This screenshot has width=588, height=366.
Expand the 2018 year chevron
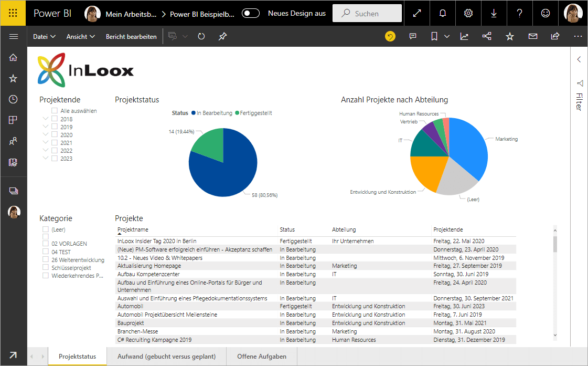(46, 118)
